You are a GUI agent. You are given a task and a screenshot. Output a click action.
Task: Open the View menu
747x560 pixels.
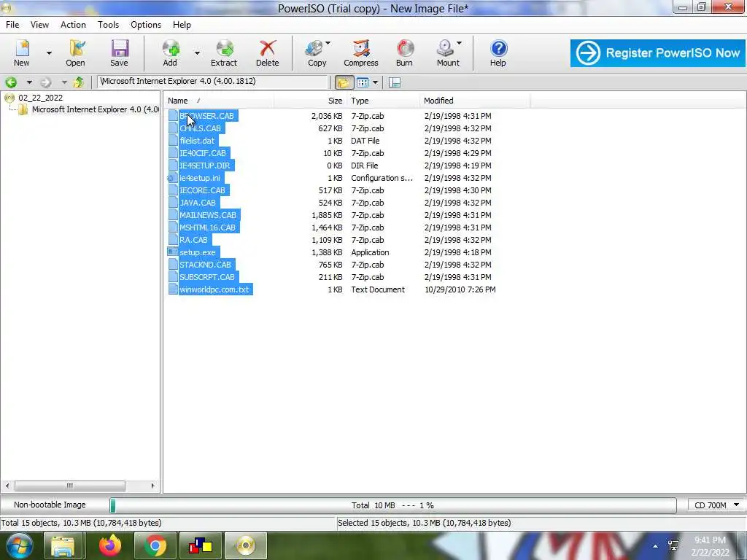(39, 25)
